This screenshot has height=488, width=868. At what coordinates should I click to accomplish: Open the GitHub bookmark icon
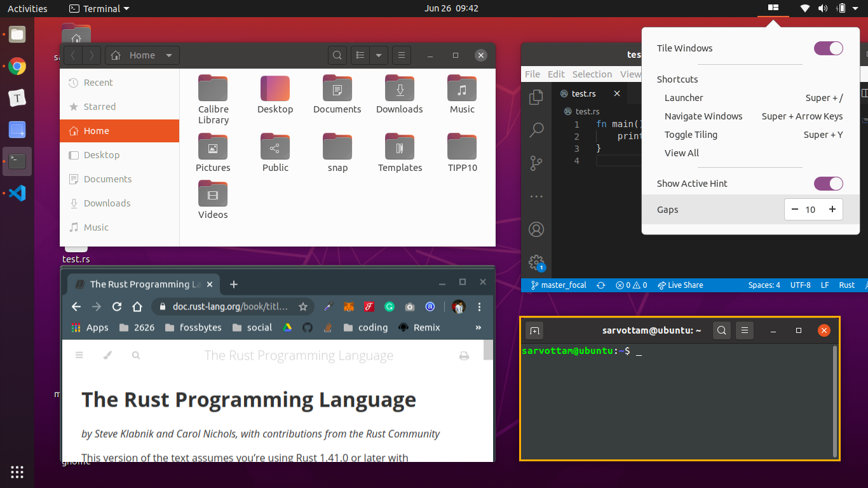pos(308,328)
